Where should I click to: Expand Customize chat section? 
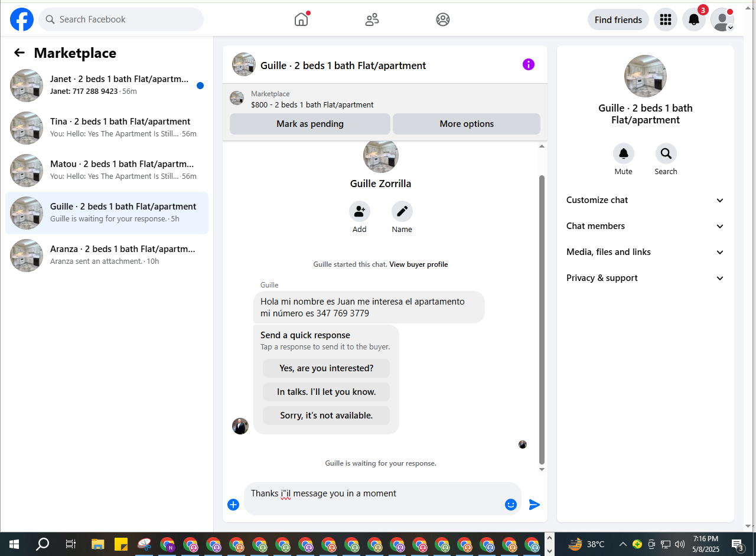point(645,200)
